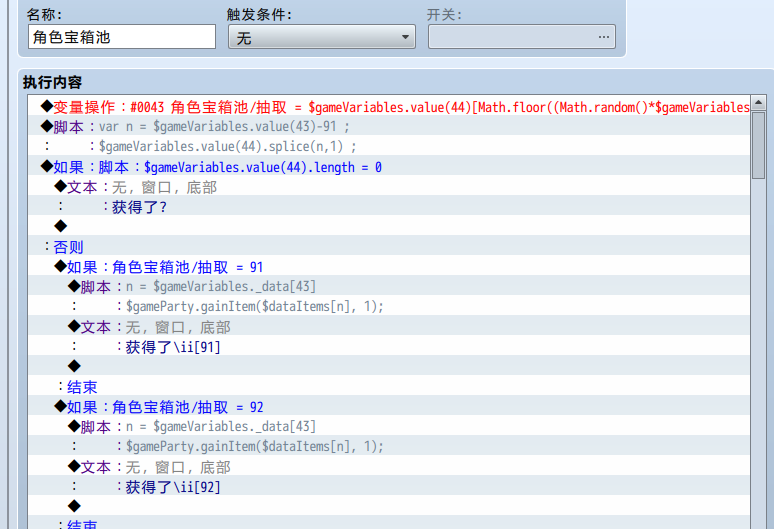Select the empty command row above 否则
Screen dimensions: 774x529
coord(389,227)
